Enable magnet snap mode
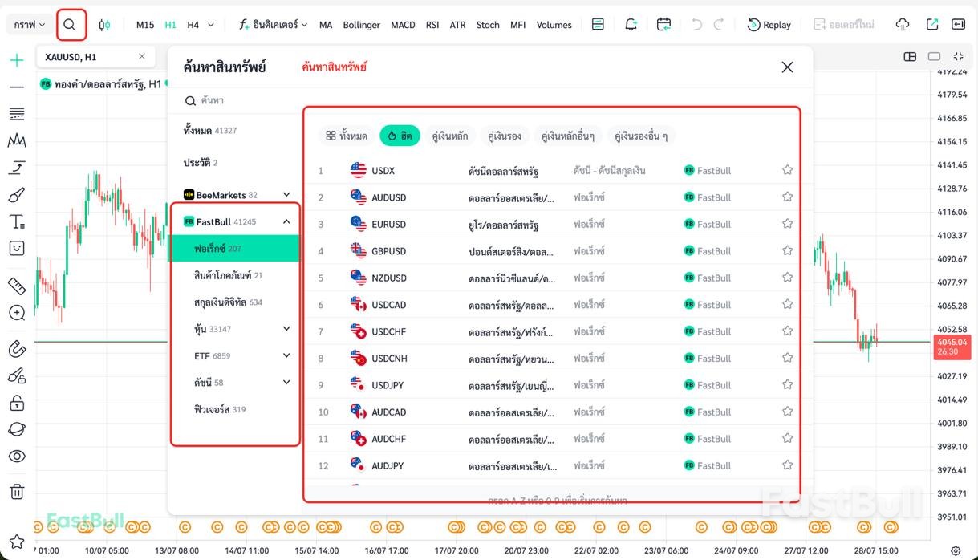Viewport: 978px width, 560px height. point(17,349)
